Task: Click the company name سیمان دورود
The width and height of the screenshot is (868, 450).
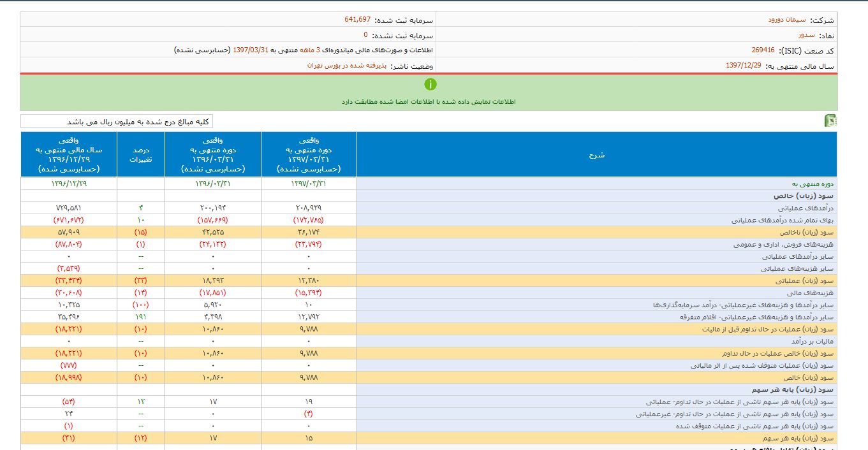Action: (786, 20)
